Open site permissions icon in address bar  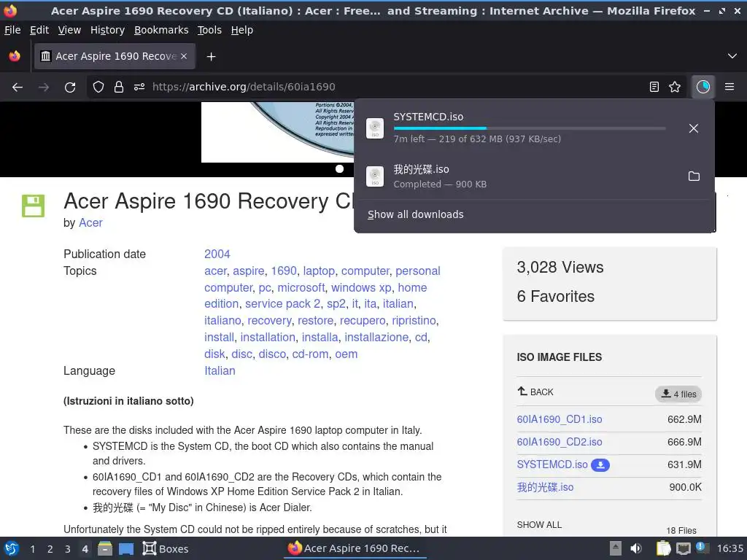(139, 87)
